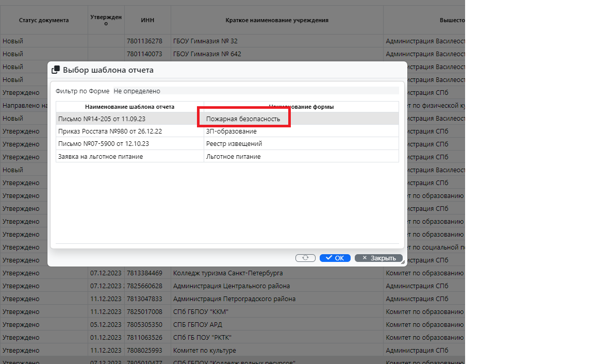This screenshot has width=594, height=364.
Task: Grab the dialog resize handle corner
Action: (403, 262)
